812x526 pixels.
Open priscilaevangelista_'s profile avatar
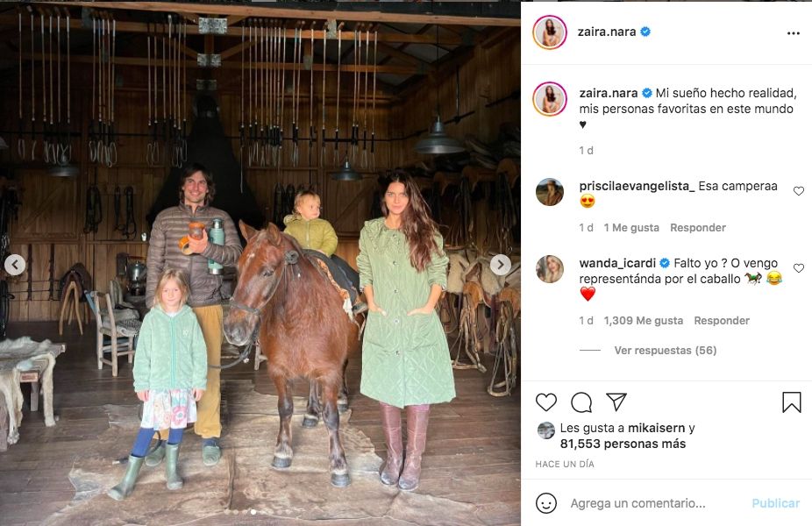coord(550,192)
